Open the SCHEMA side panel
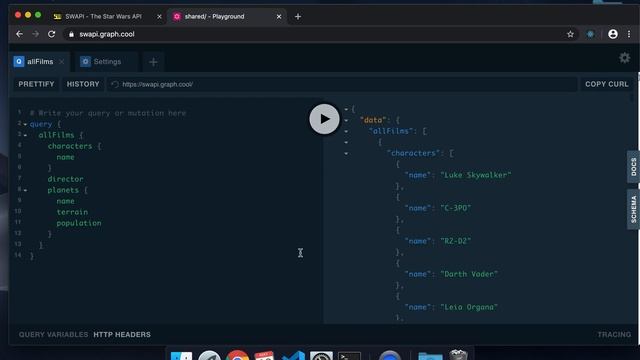The height and width of the screenshot is (360, 640). (633, 209)
